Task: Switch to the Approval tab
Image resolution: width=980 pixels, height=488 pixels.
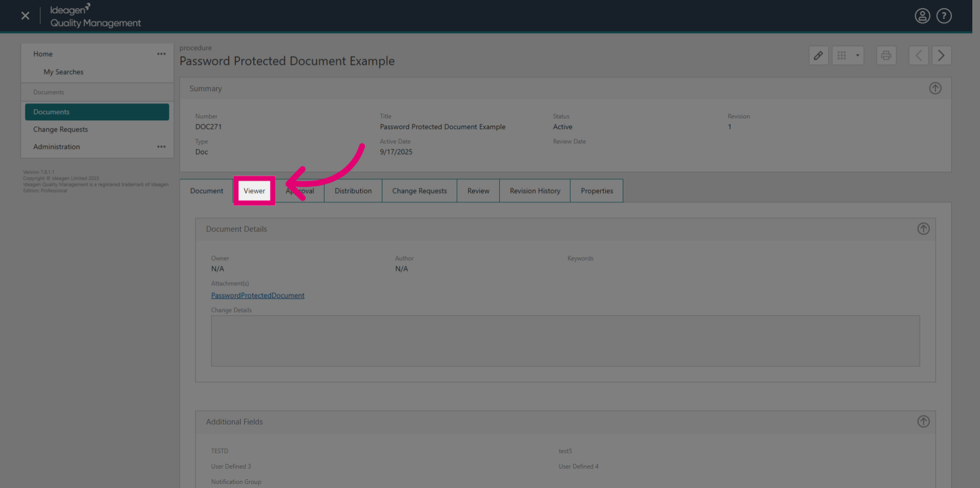Action: click(x=300, y=191)
